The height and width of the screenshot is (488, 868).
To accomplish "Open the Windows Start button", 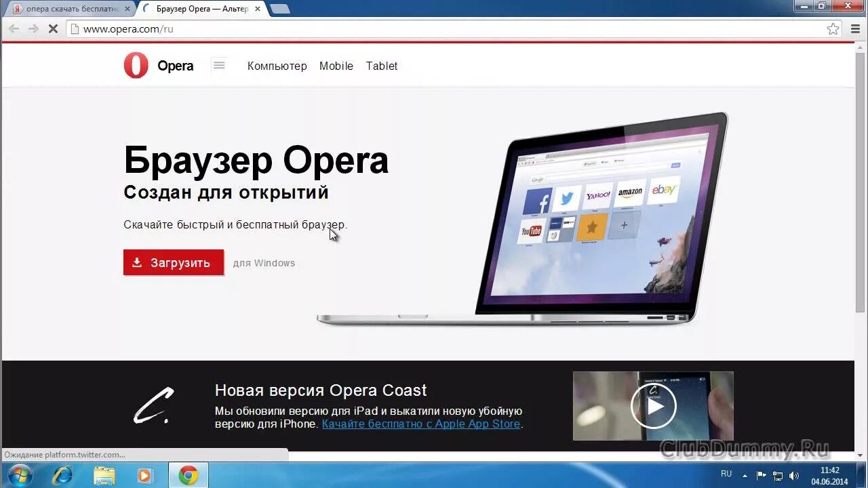I will 20,475.
